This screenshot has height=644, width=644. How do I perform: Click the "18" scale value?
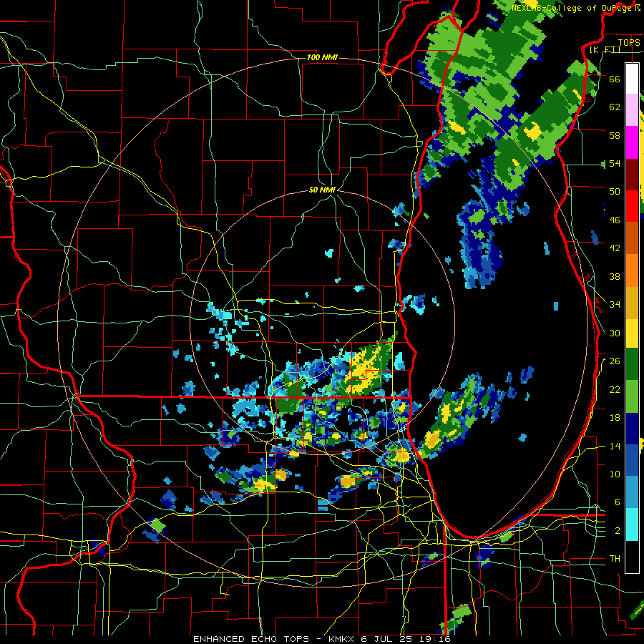coord(615,418)
